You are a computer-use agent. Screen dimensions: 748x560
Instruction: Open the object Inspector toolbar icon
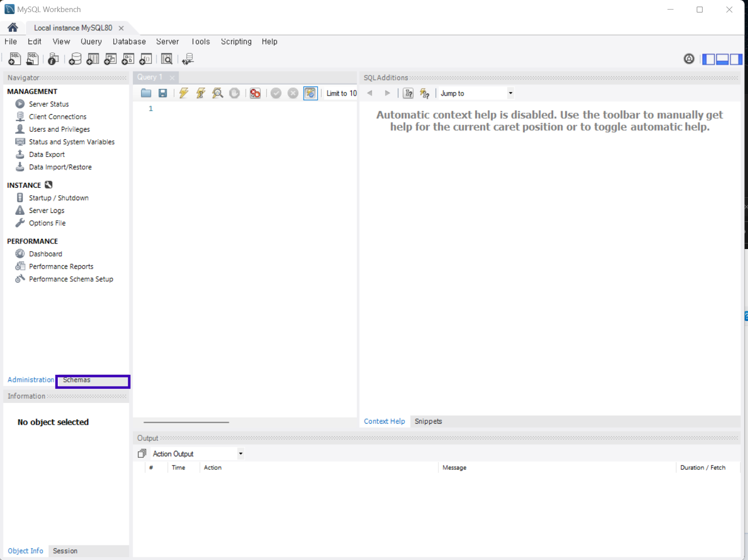click(x=53, y=59)
